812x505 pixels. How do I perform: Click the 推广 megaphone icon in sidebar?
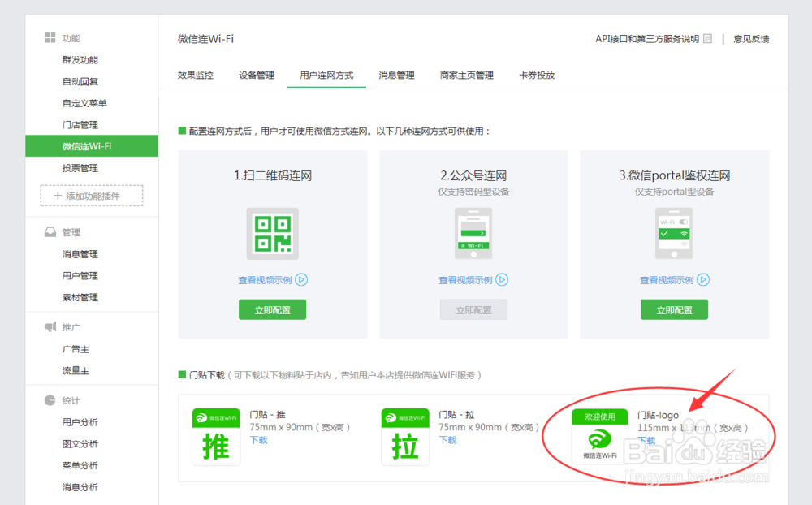click(x=50, y=327)
